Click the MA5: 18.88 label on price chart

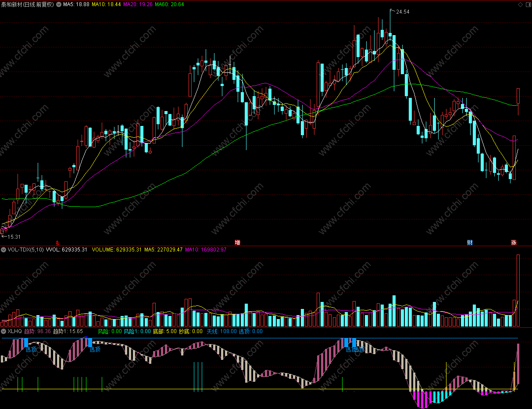[x=76, y=4]
